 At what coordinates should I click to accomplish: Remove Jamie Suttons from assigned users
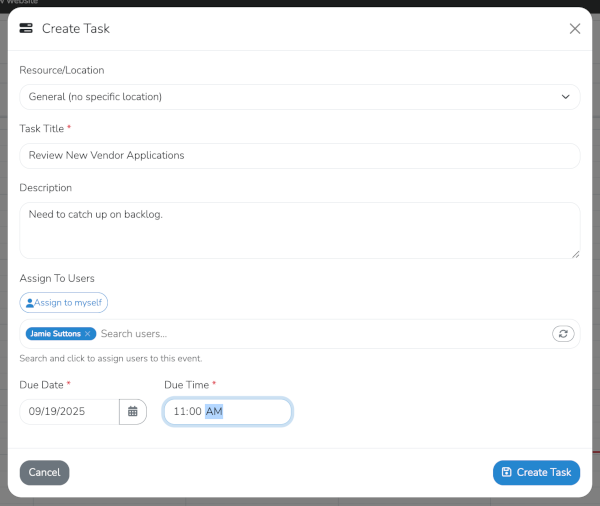(x=88, y=334)
